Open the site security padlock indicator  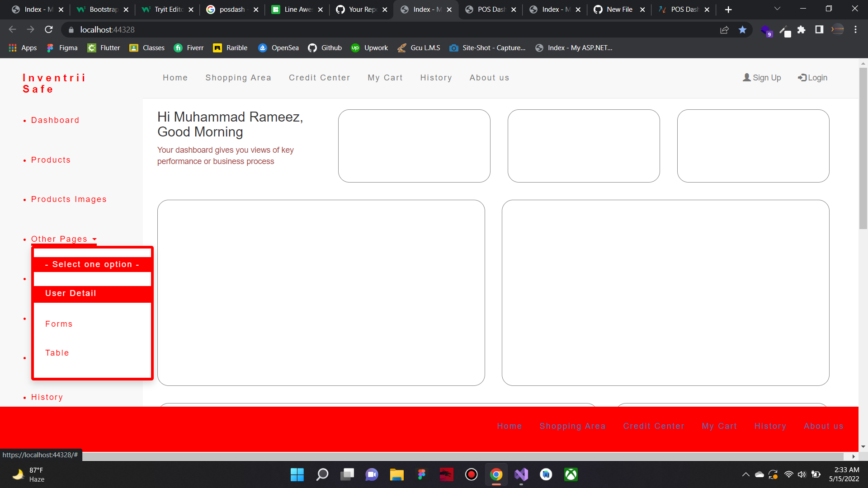pyautogui.click(x=71, y=29)
